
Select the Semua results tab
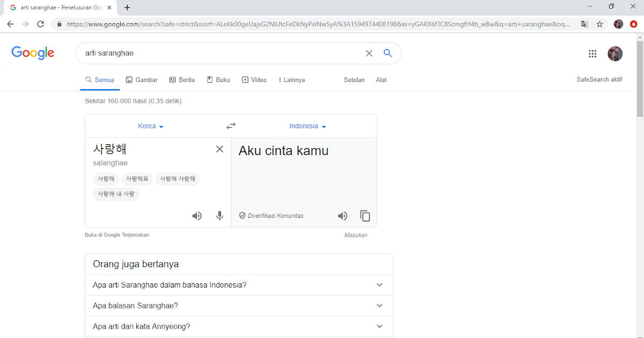[x=100, y=80]
